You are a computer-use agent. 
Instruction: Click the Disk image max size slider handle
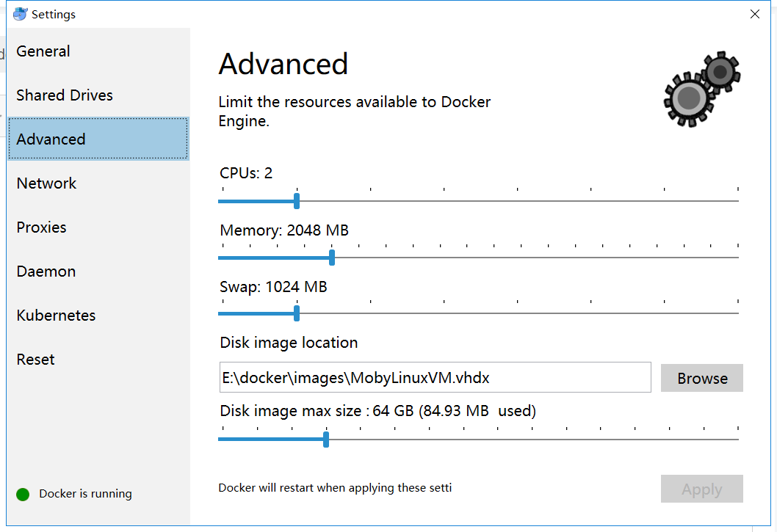point(325,438)
